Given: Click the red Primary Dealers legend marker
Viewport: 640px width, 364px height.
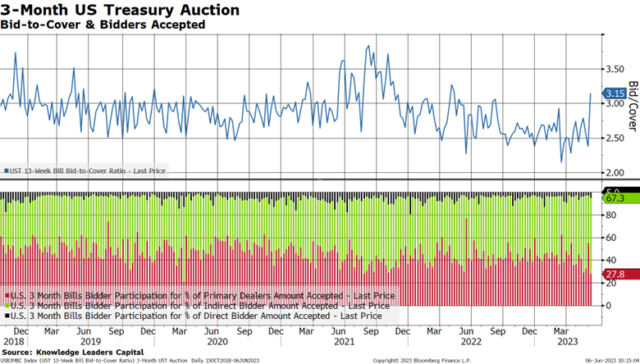Looking at the screenshot, I should coord(5,295).
